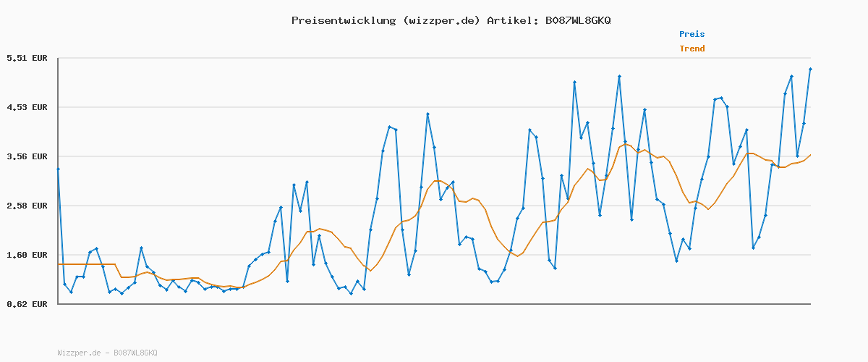Click the 1.60 EUR y-axis label
Viewport: 868px width, 362px height.
(27, 255)
